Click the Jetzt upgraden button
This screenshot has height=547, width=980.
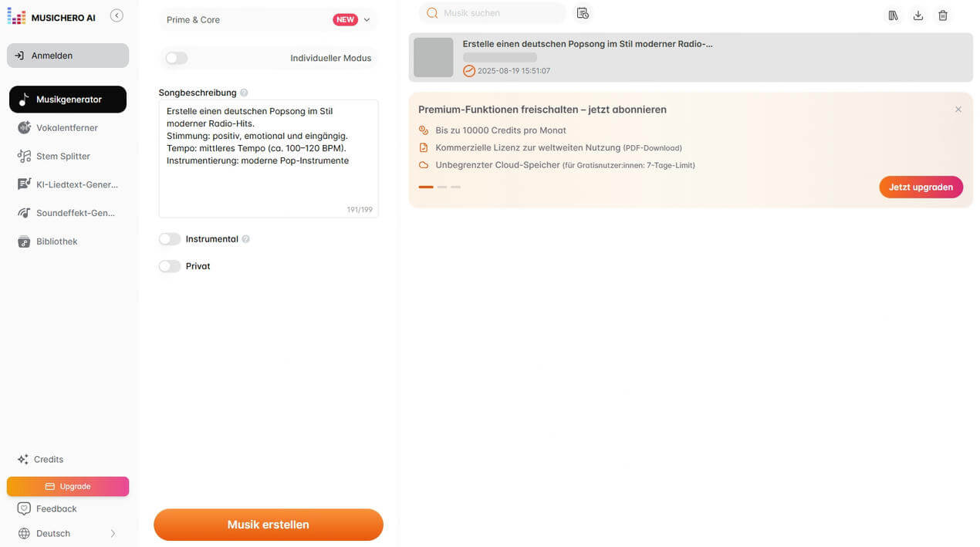click(x=921, y=187)
